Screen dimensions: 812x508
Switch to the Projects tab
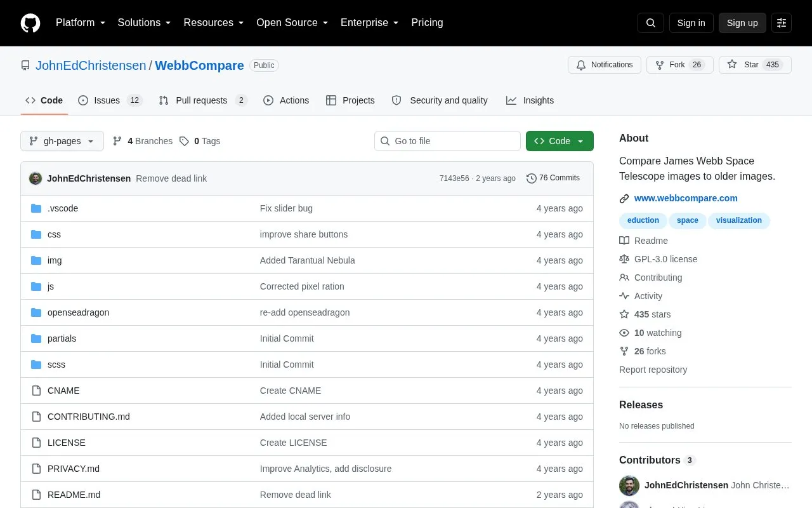350,100
